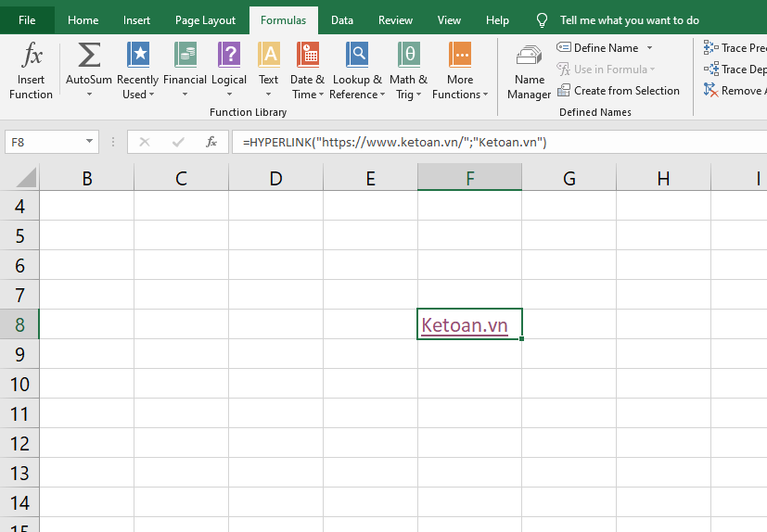The width and height of the screenshot is (767, 532).
Task: Open Date & Time functions
Action: tap(307, 57)
